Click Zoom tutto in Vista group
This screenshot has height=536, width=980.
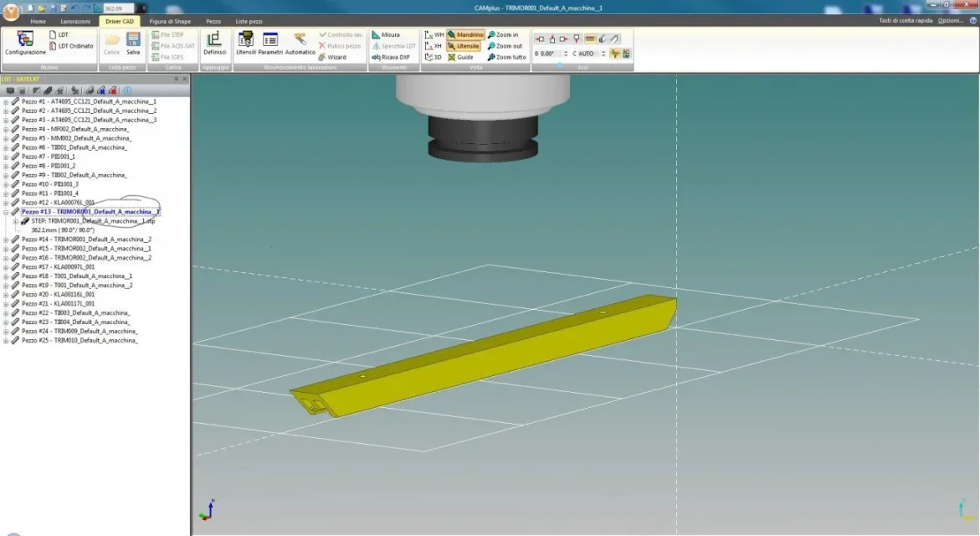pos(507,57)
